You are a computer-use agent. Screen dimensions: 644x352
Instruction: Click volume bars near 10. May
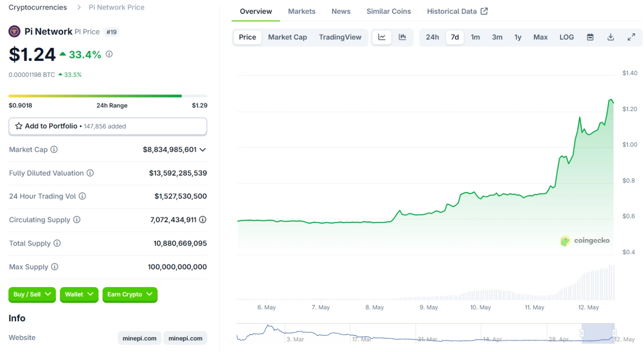[480, 294]
